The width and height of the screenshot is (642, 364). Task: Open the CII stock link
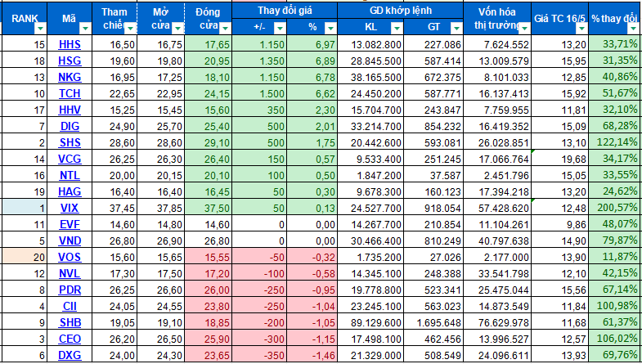(x=70, y=306)
